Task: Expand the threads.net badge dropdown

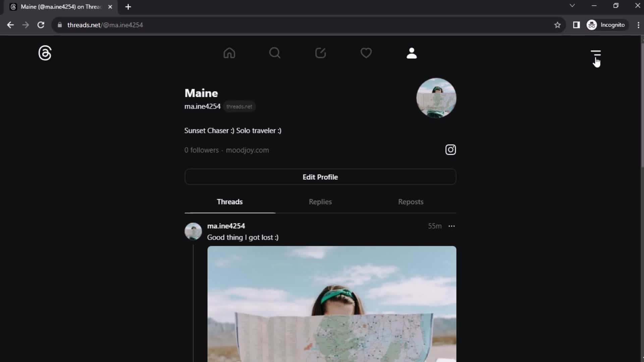Action: click(x=239, y=106)
